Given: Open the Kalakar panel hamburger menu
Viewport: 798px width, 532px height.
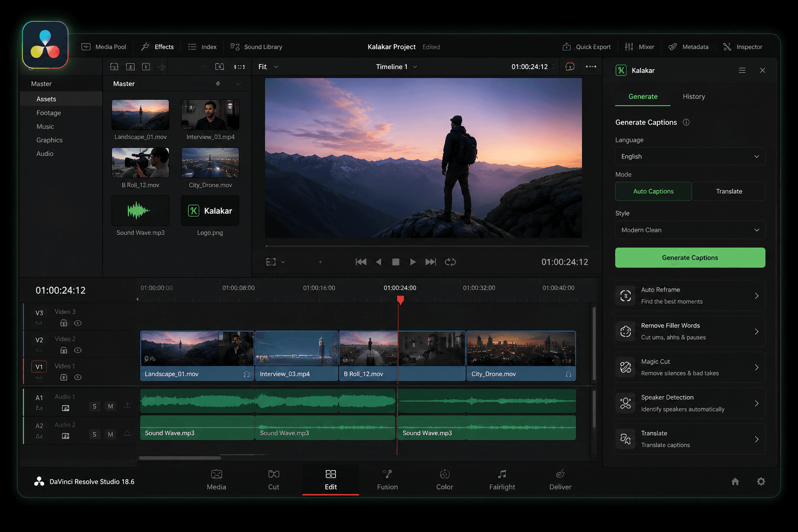Looking at the screenshot, I should (x=742, y=70).
